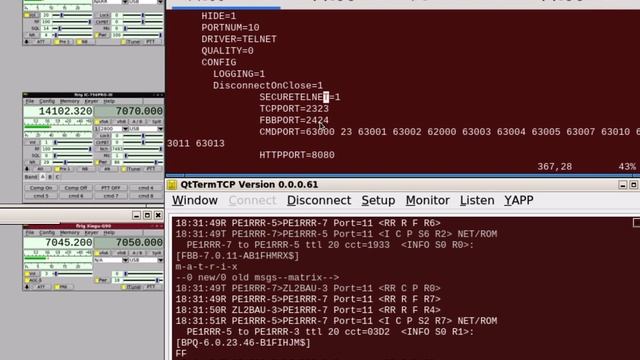Click the SECURETELNET=1 line in editor
This screenshot has height=360, width=640.
tap(300, 97)
